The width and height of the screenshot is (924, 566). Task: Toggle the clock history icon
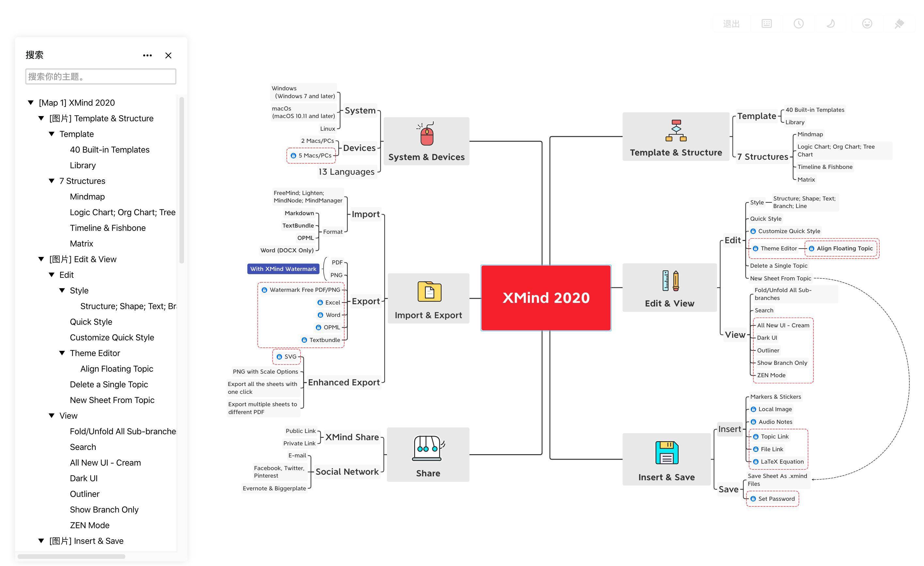799,23
